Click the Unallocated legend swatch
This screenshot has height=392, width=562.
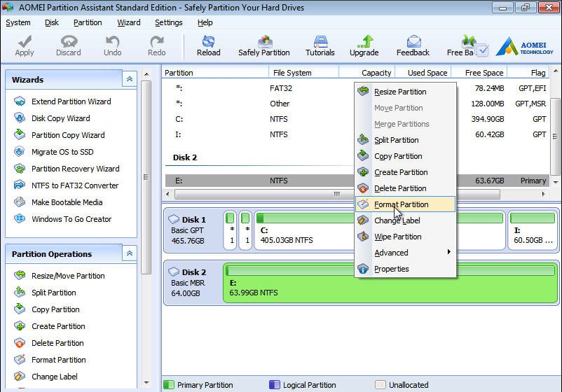pyautogui.click(x=380, y=385)
